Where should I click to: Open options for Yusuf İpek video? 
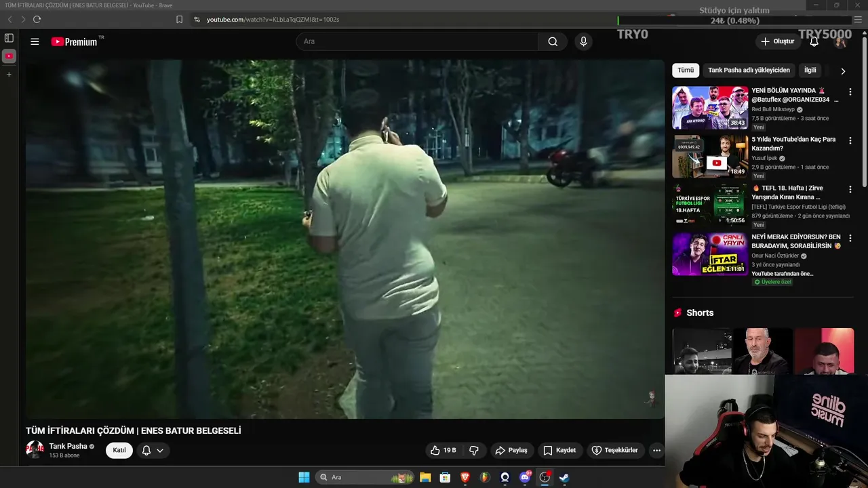[850, 140]
